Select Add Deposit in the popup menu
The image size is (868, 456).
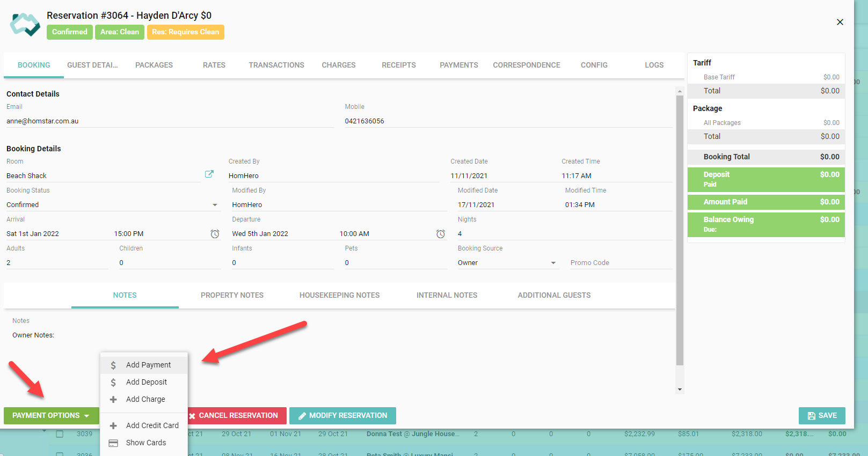coord(146,382)
